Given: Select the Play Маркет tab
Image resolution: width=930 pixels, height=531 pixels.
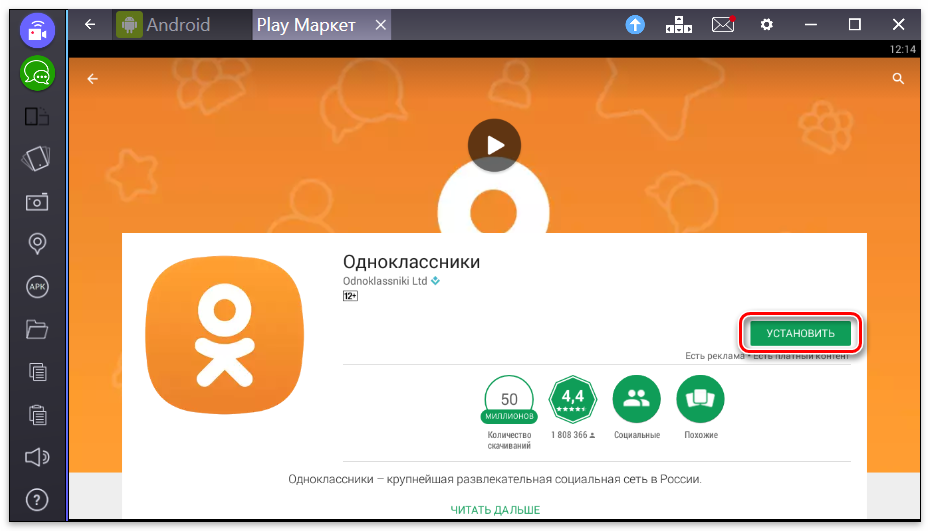Looking at the screenshot, I should (306, 25).
